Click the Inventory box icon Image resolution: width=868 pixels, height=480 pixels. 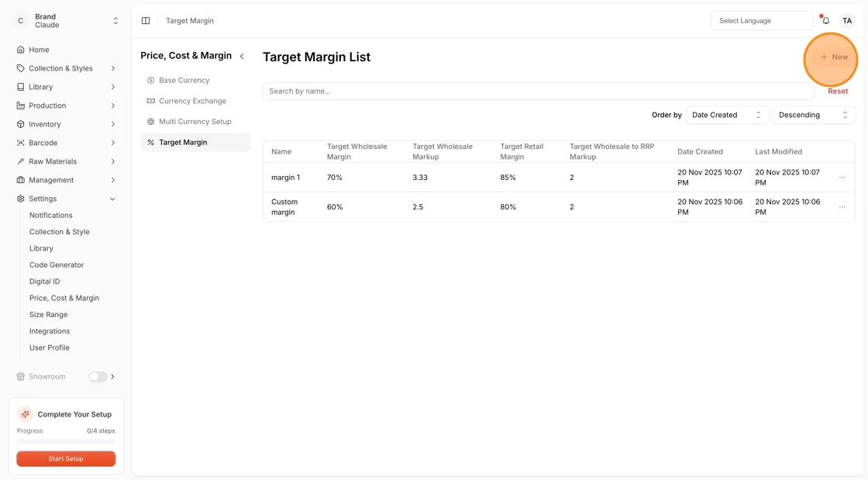[20, 124]
